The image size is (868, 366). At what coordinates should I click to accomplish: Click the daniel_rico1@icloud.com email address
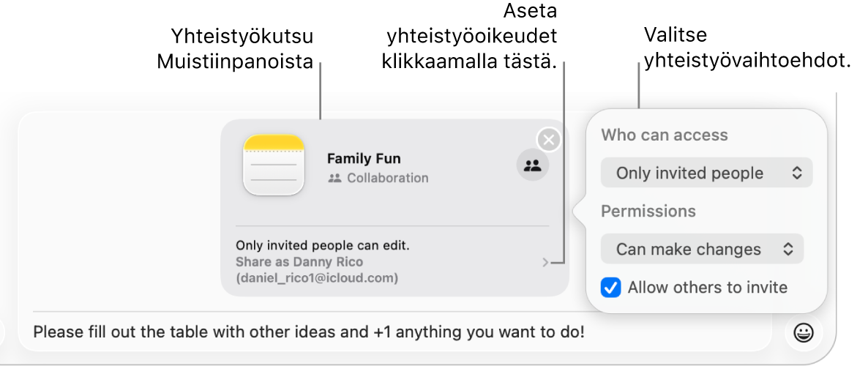(317, 277)
